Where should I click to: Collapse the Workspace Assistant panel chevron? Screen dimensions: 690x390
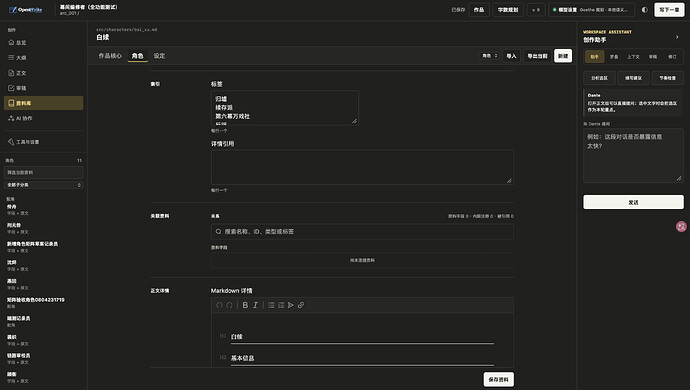(x=677, y=37)
